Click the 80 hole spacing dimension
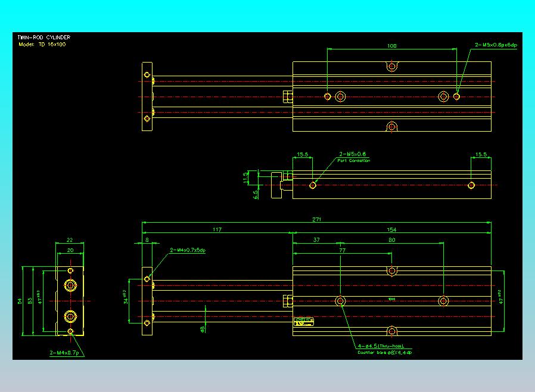The height and width of the screenshot is (392, 535). [x=391, y=240]
